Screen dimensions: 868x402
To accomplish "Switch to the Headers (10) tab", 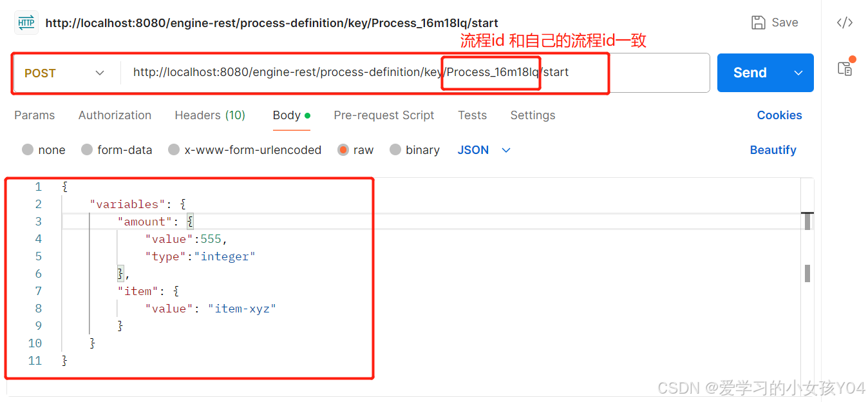I will [210, 115].
